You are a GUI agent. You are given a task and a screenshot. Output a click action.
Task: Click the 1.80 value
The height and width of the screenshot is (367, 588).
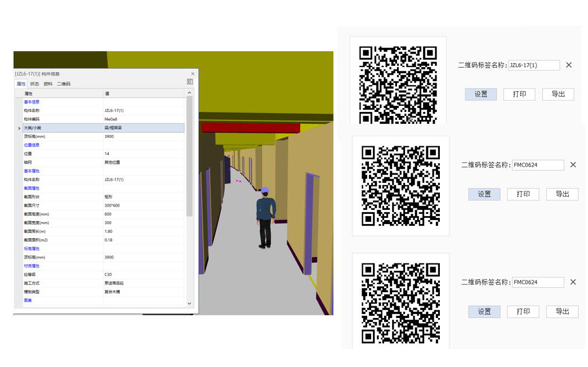tap(108, 231)
